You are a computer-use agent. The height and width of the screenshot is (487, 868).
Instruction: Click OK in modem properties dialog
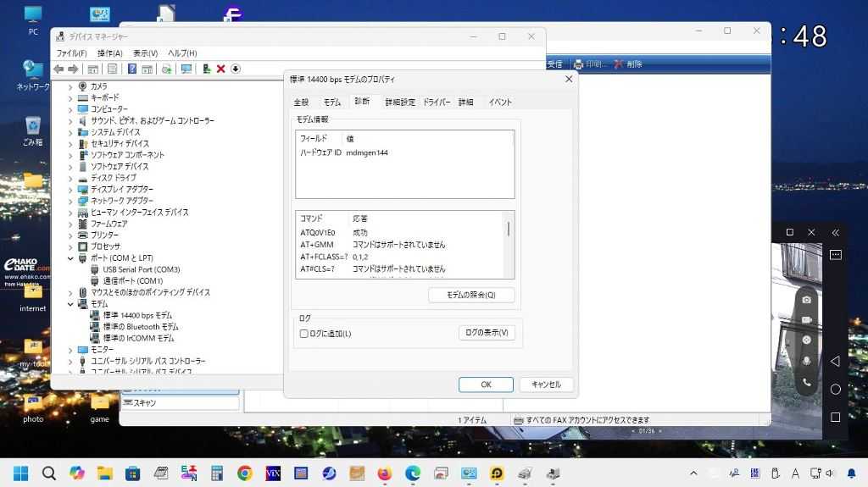coord(486,385)
